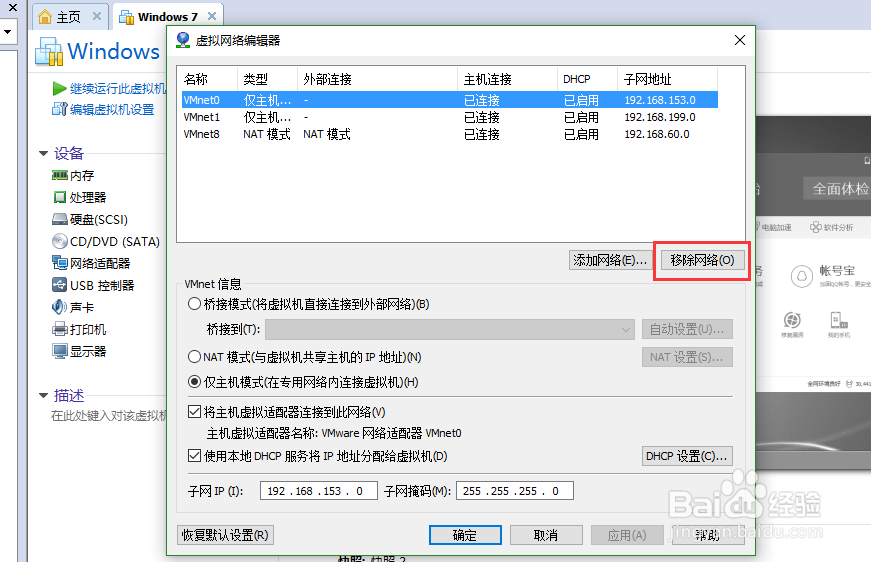The width and height of the screenshot is (871, 562).
Task: Sort by 子网地址 column header
Action: click(x=667, y=79)
